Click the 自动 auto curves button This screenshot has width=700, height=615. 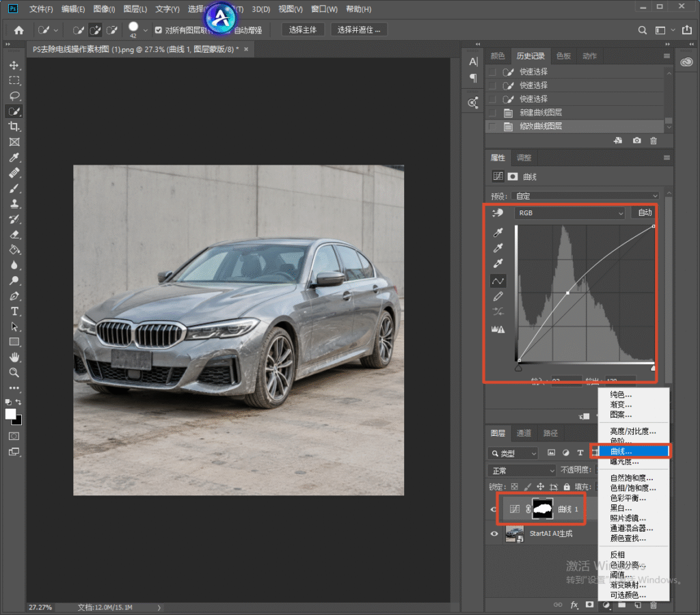click(x=645, y=213)
